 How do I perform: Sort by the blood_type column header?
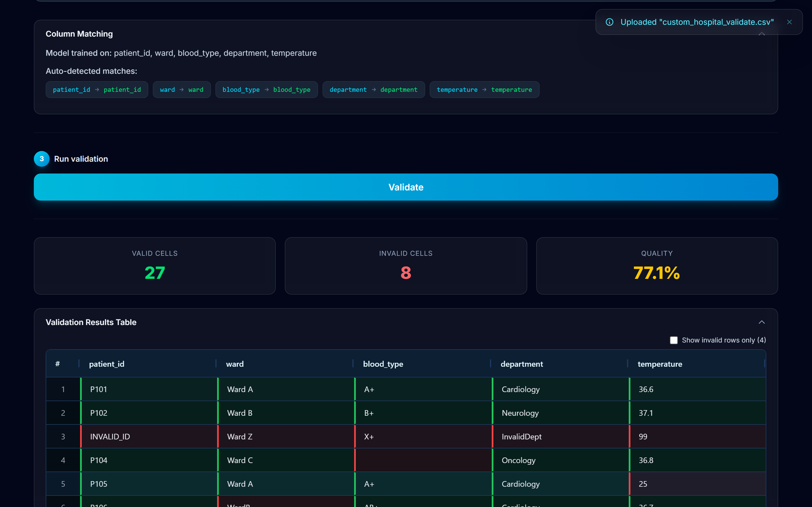[x=383, y=364]
